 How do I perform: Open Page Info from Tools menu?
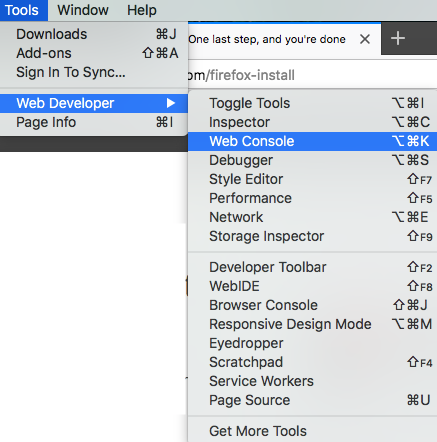click(94, 122)
